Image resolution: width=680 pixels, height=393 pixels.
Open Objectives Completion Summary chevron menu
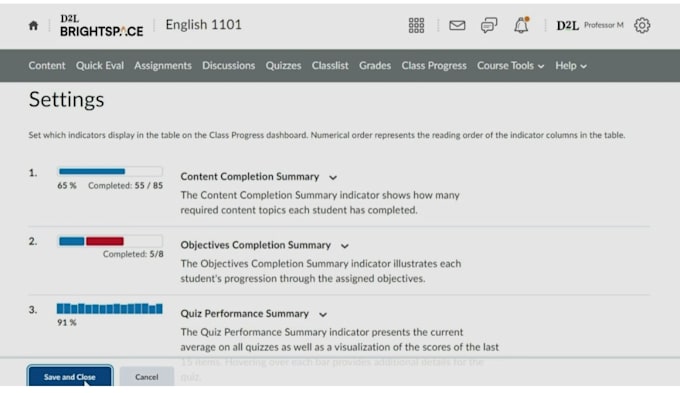(x=344, y=246)
